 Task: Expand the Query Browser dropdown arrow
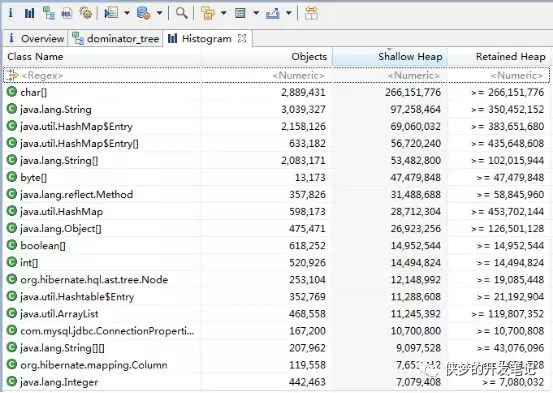(x=159, y=13)
